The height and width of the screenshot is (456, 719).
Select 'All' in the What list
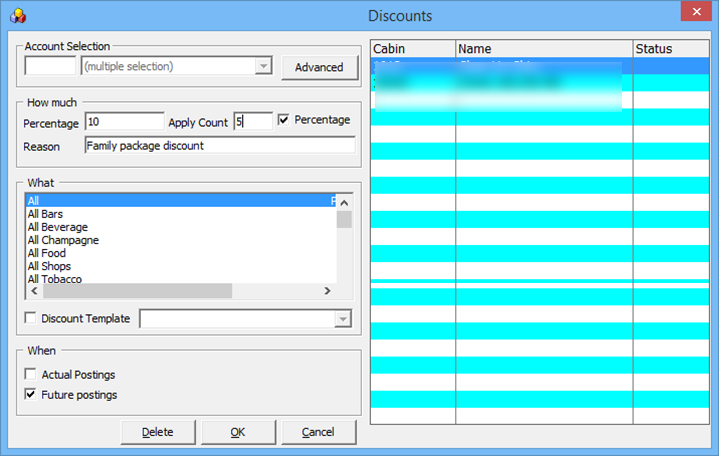point(181,200)
